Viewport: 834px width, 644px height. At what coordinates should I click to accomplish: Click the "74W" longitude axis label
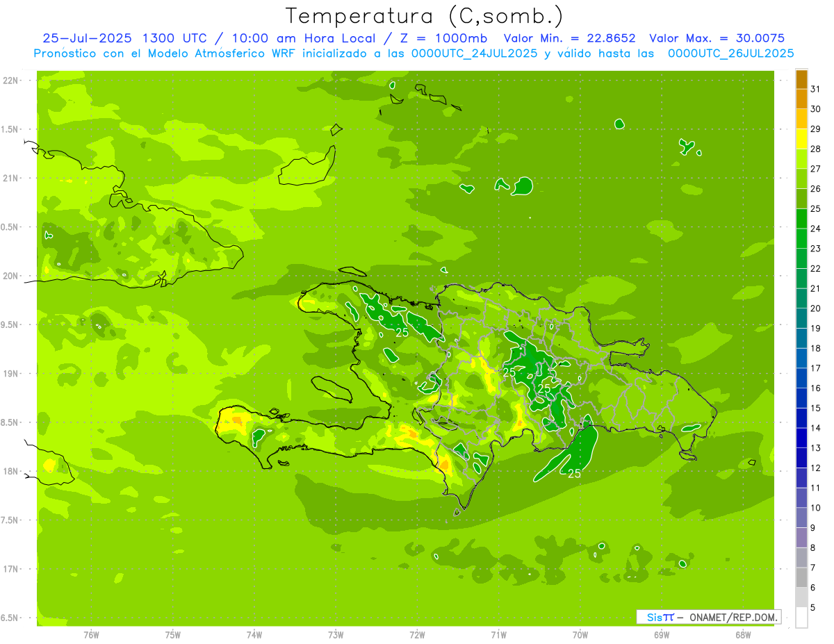click(254, 635)
